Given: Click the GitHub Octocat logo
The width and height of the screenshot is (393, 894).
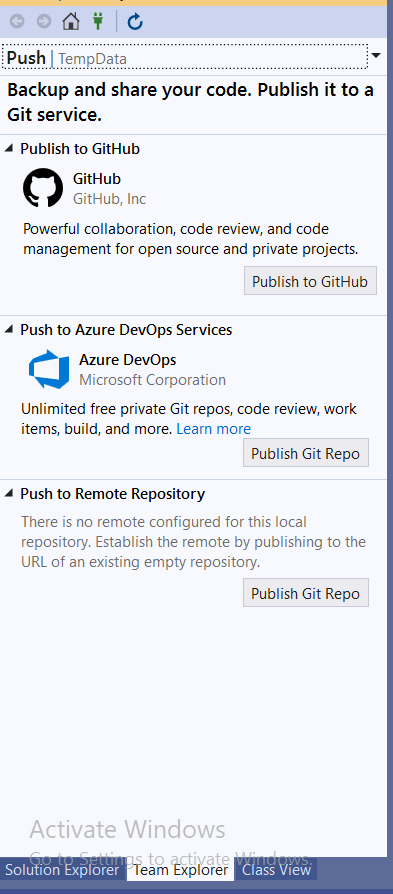Looking at the screenshot, I should (43, 188).
